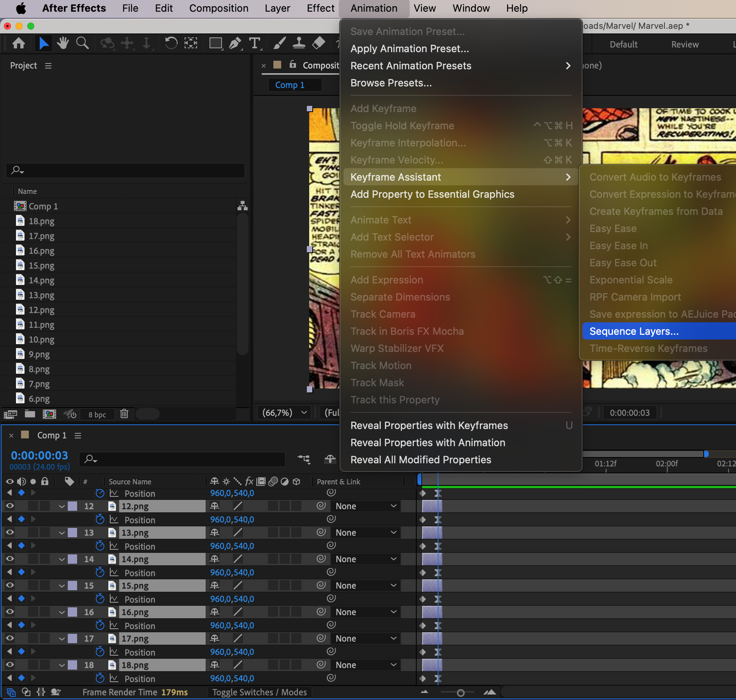Image resolution: width=736 pixels, height=700 pixels.
Task: Click the 8 bpc color depth button
Action: tap(97, 415)
